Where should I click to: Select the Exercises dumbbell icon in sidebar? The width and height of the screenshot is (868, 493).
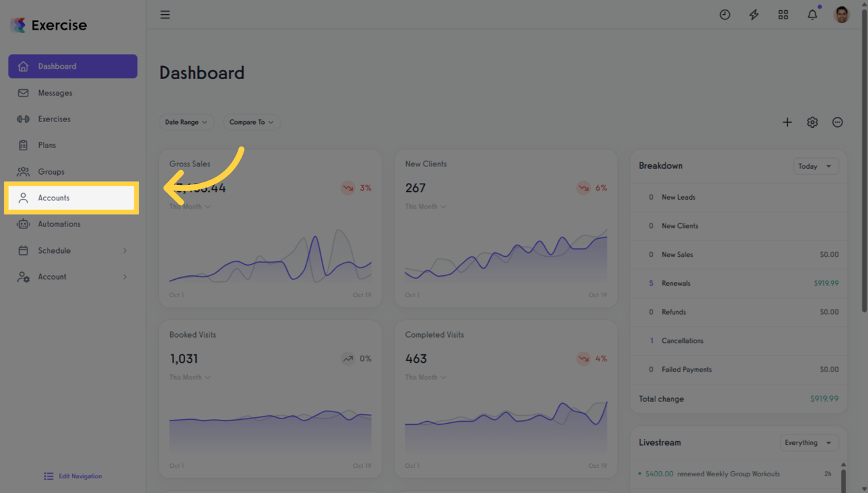pyautogui.click(x=23, y=119)
